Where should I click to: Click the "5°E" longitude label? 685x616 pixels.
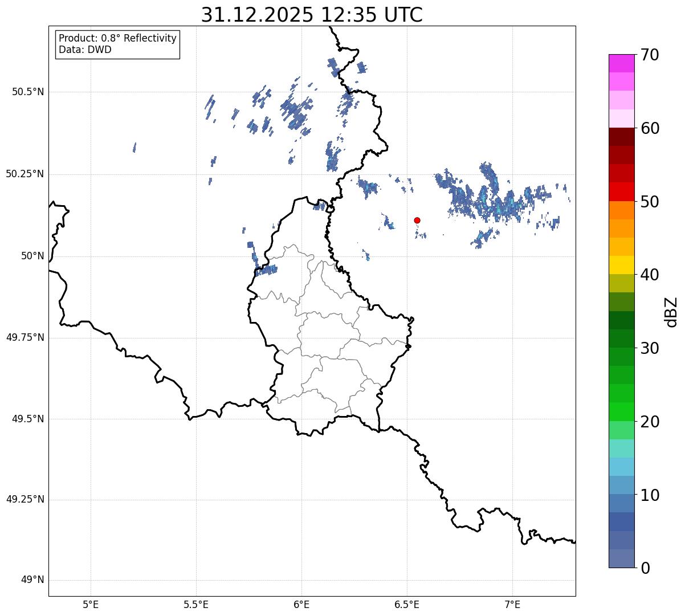click(91, 604)
